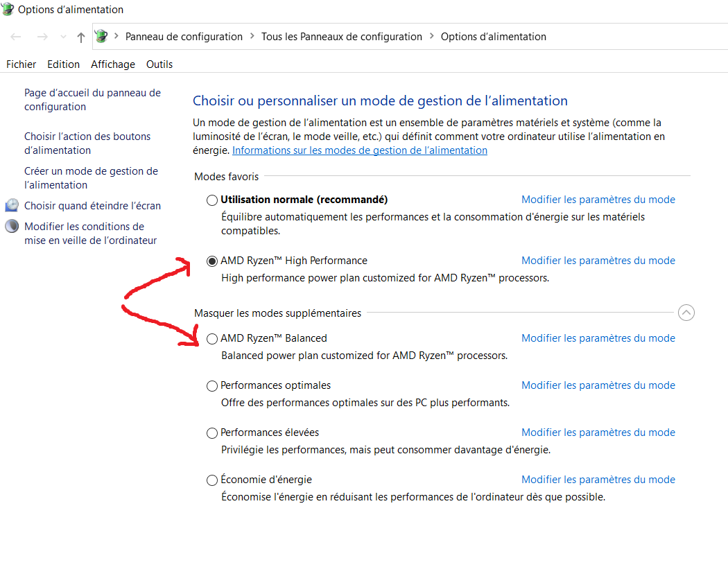Click the title bar power options icon
This screenshot has width=728, height=585.
(7, 9)
